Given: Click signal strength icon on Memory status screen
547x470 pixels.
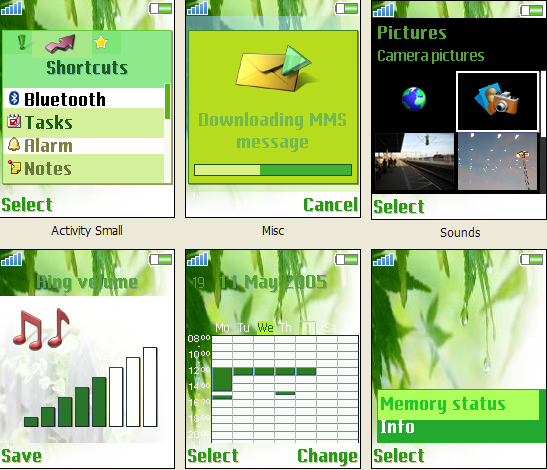Looking at the screenshot, I should point(383,259).
